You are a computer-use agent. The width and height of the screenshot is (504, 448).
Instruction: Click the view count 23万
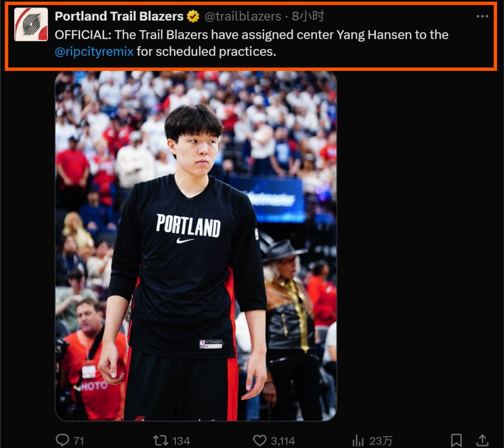pyautogui.click(x=381, y=441)
